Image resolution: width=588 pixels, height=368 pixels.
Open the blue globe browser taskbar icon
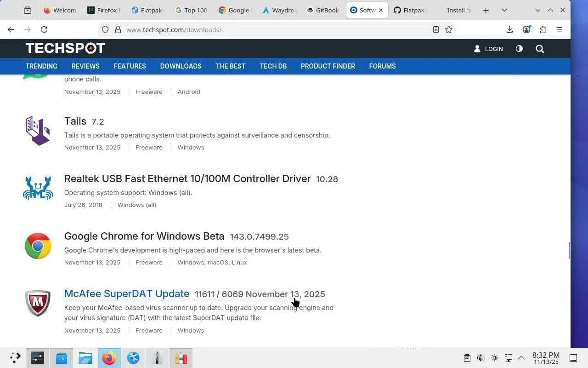coord(133,358)
